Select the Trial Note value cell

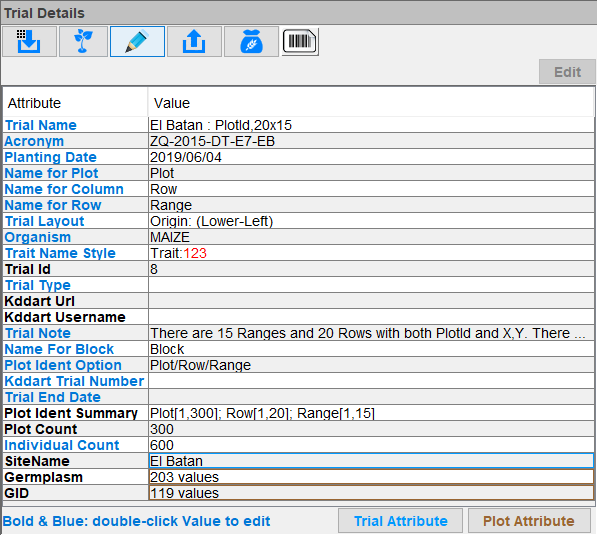point(371,333)
